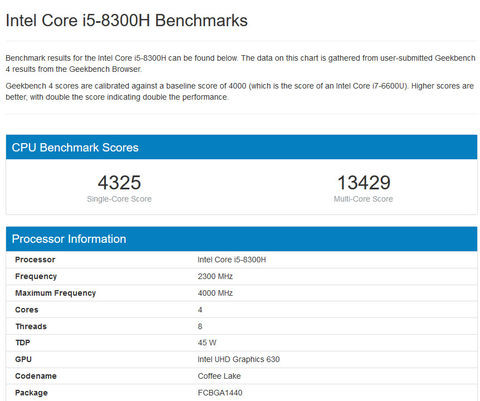Click the '2300 MHz' frequency value
Viewport: 480px width, 401px height.
point(215,276)
